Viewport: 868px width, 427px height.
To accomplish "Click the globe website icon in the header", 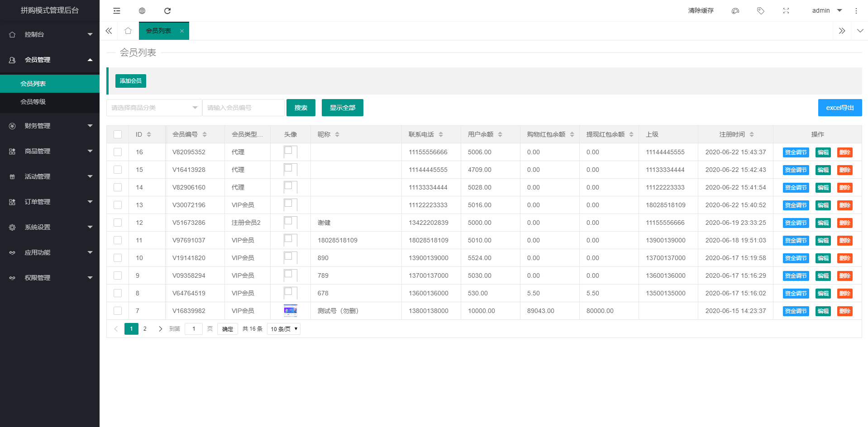I will pos(142,11).
